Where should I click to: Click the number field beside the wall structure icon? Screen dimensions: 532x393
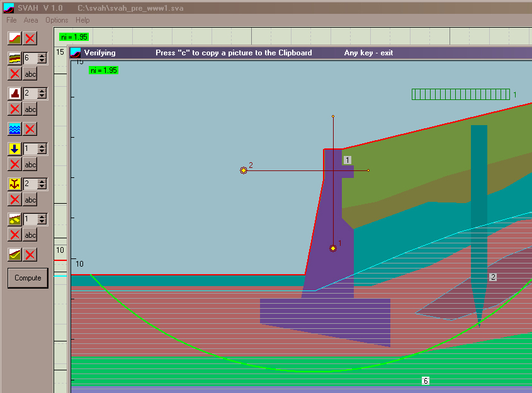(x=30, y=94)
